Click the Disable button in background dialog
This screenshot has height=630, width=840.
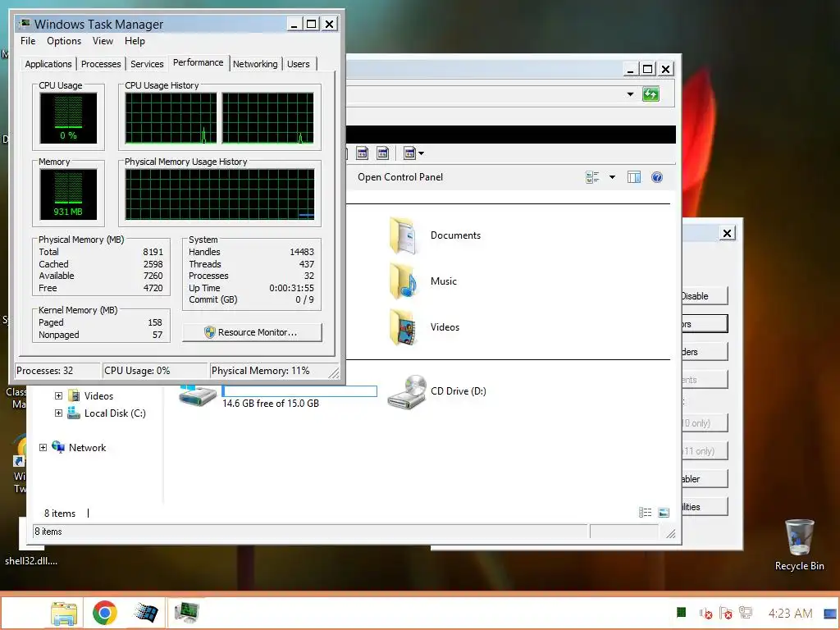pyautogui.click(x=705, y=295)
